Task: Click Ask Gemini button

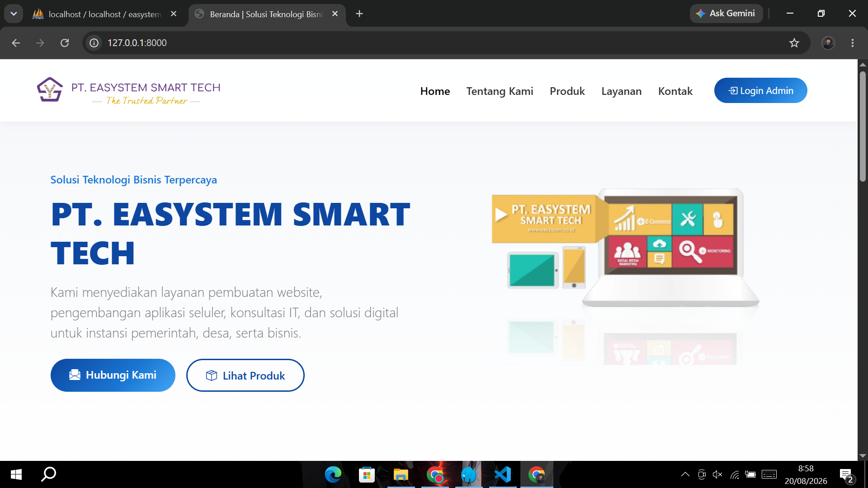Action: click(726, 14)
